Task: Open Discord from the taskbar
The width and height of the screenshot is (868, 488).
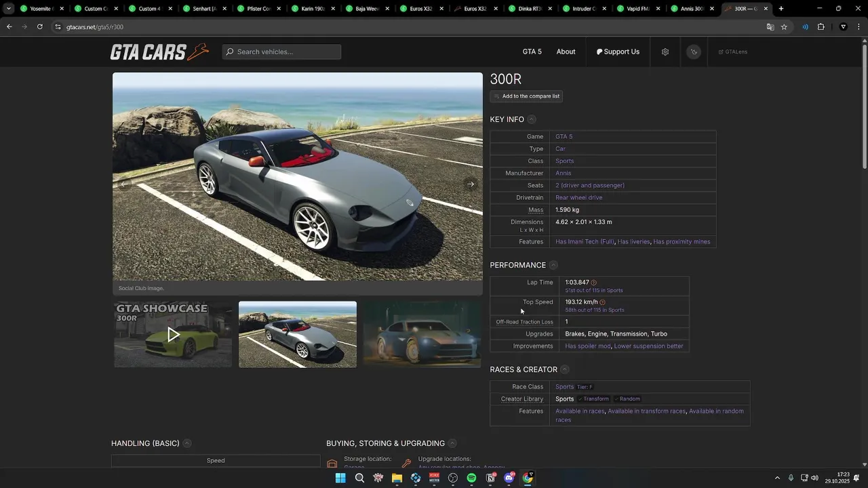Action: 509,478
